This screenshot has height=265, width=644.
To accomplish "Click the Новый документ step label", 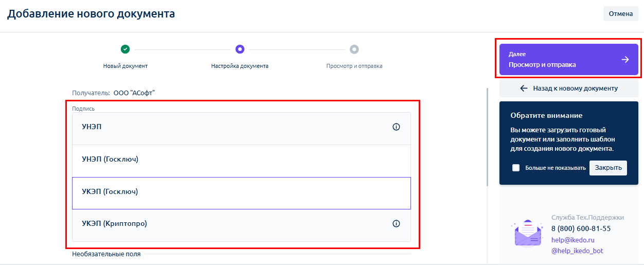I will click(x=125, y=66).
